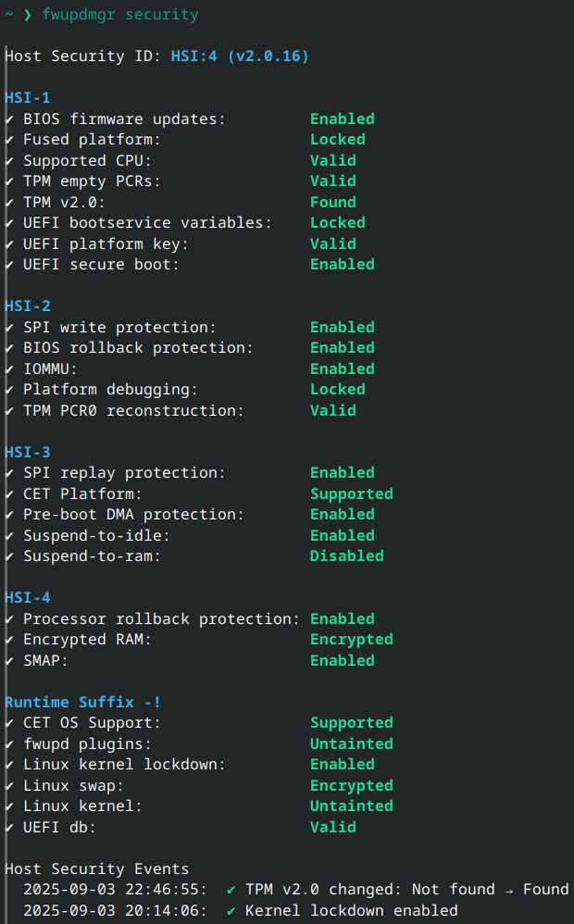
Task: Click the Supported status for CET Platform
Action: (x=351, y=494)
